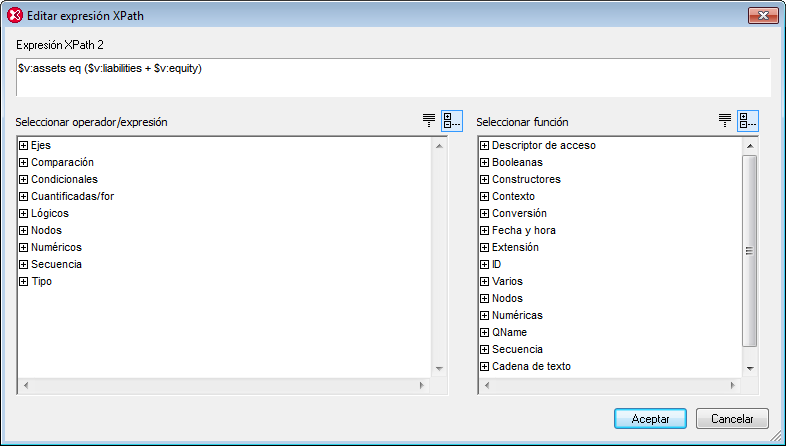This screenshot has width=786, height=446.
Task: Toggle the tree view icon for operators
Action: (452, 121)
